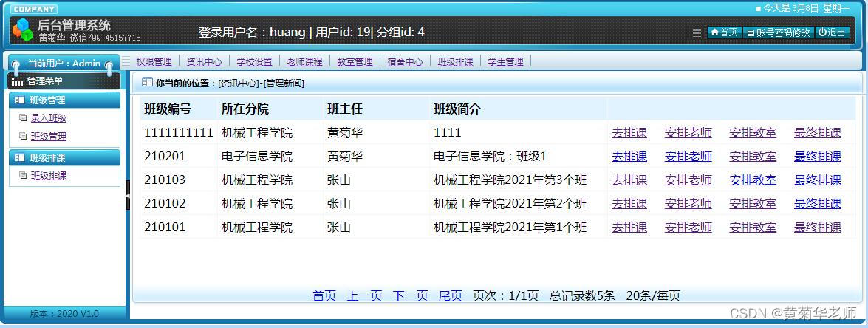Click 安排教室 for class 210103
The width and height of the screenshot is (868, 328).
(753, 180)
